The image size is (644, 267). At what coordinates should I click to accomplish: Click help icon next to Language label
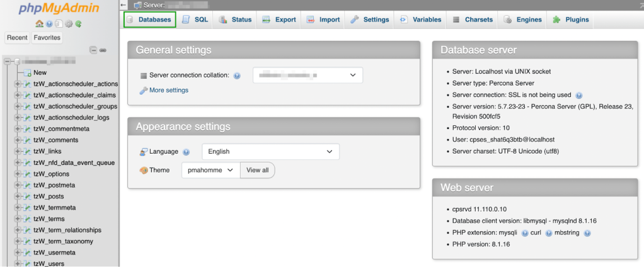186,152
